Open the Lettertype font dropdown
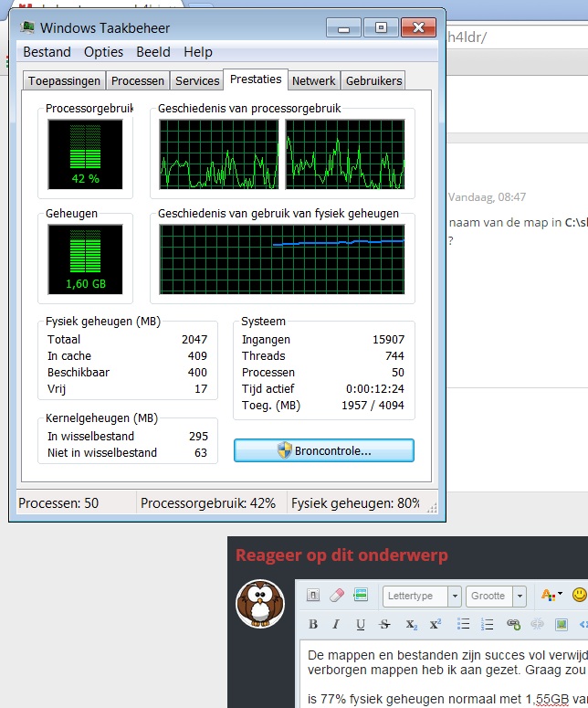Viewport: 588px width, 708px height. coord(422,596)
